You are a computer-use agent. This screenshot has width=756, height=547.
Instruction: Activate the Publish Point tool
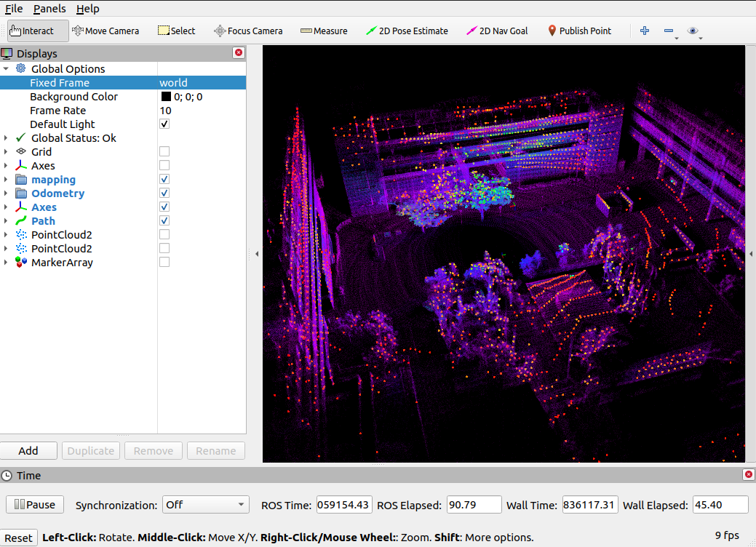579,31
